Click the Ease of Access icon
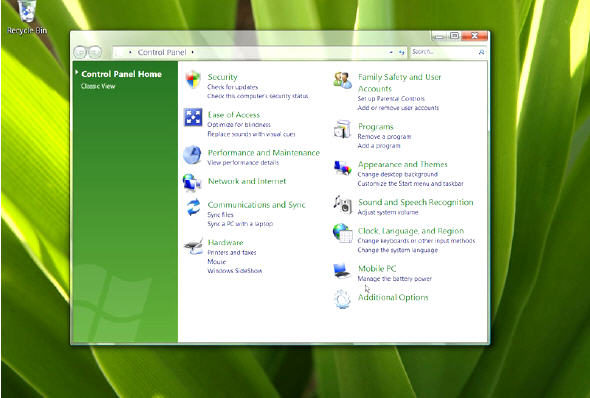Viewport: 590px width, 398px height. click(193, 117)
